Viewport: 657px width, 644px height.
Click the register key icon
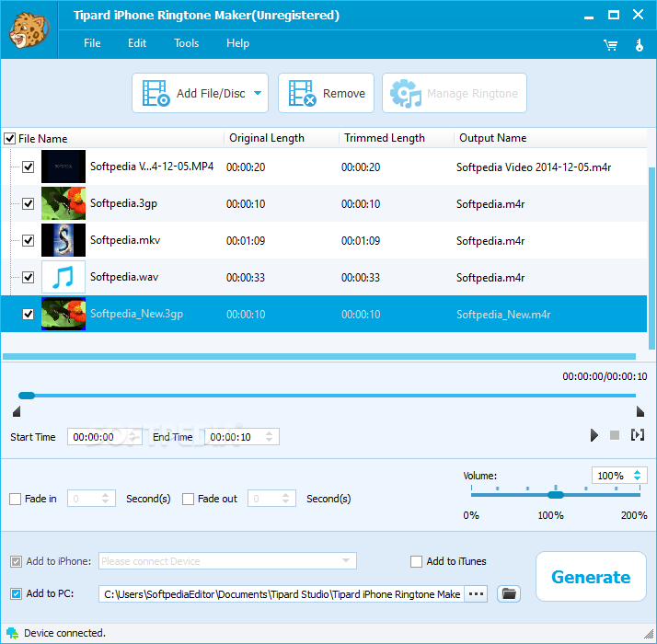click(639, 45)
